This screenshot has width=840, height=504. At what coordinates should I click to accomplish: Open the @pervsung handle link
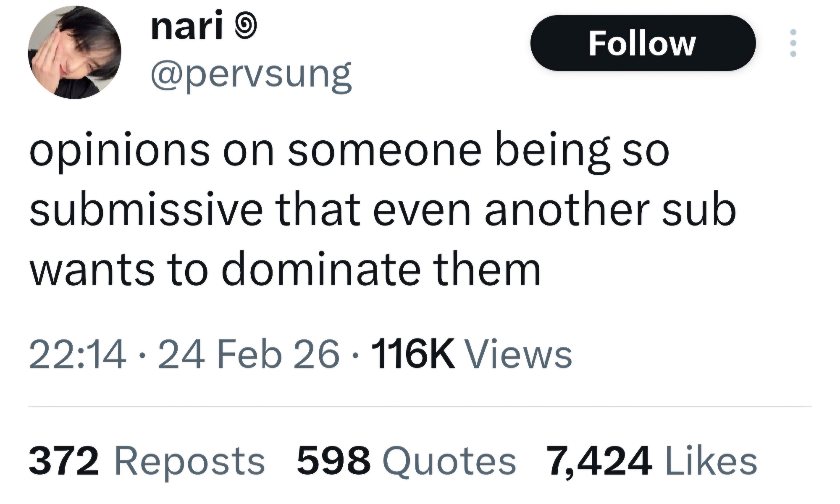coord(251,75)
